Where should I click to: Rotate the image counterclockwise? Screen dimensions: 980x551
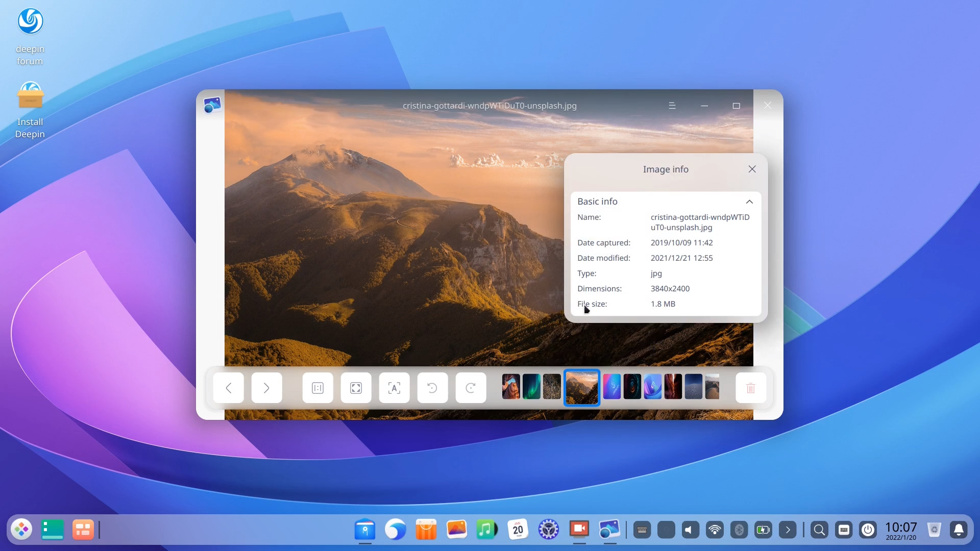[x=432, y=388]
